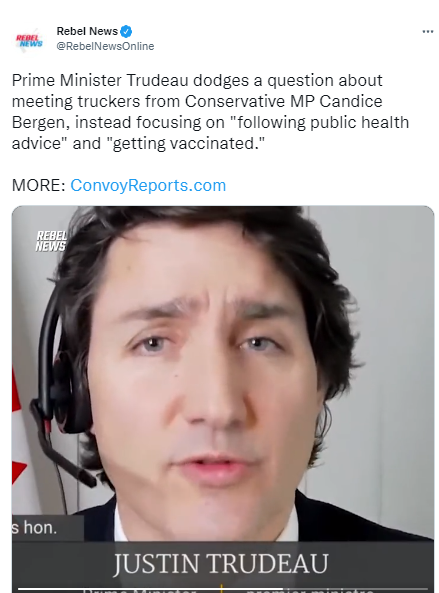Click the white line under name caption
Image resolution: width=439 pixels, height=593 pixels.
[223, 589]
